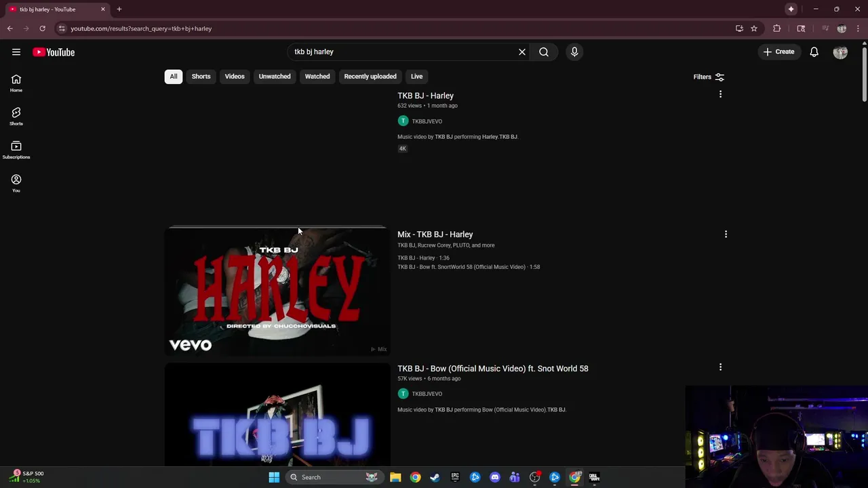Open Steam from the taskbar

tap(435, 477)
